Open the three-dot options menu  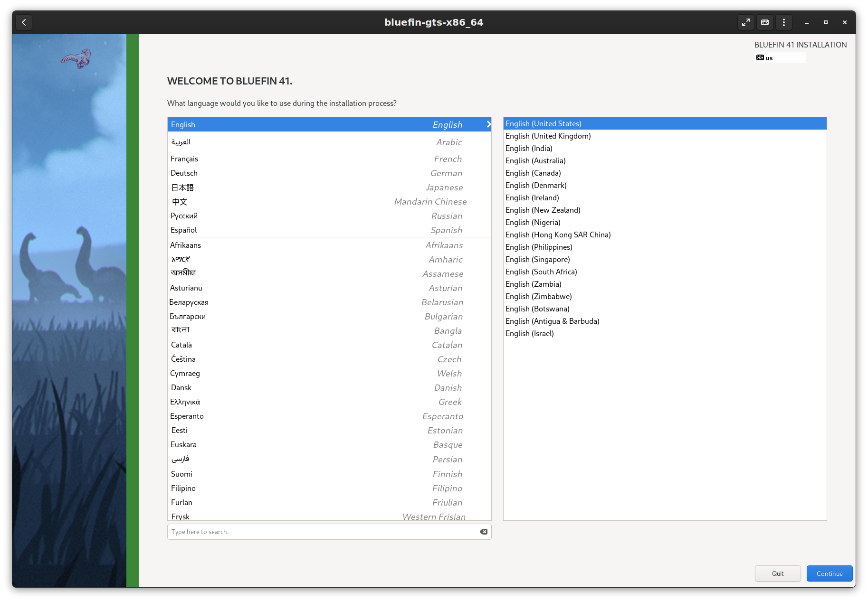click(x=784, y=22)
